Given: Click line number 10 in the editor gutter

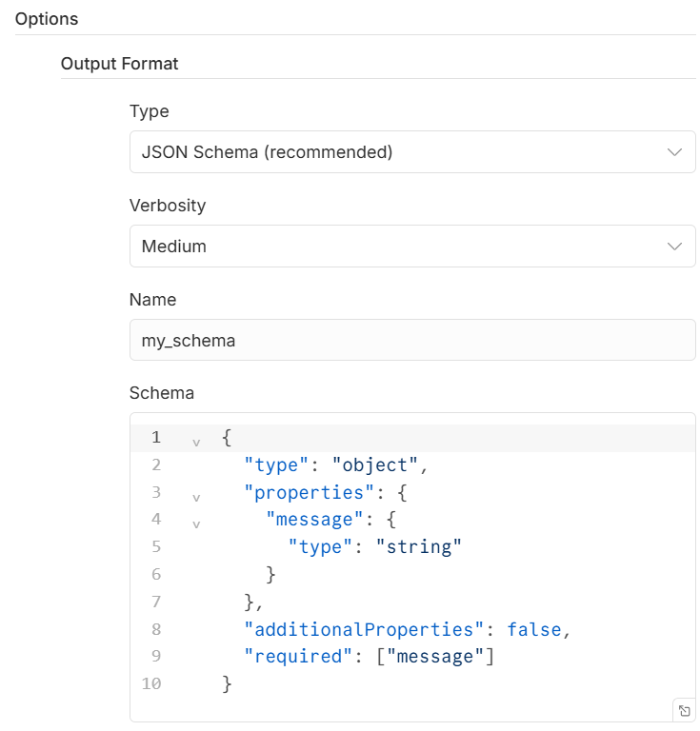Looking at the screenshot, I should tap(151, 683).
